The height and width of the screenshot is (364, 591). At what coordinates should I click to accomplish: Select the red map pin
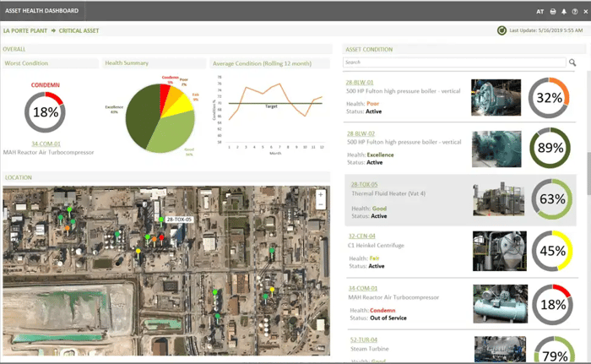point(161,239)
